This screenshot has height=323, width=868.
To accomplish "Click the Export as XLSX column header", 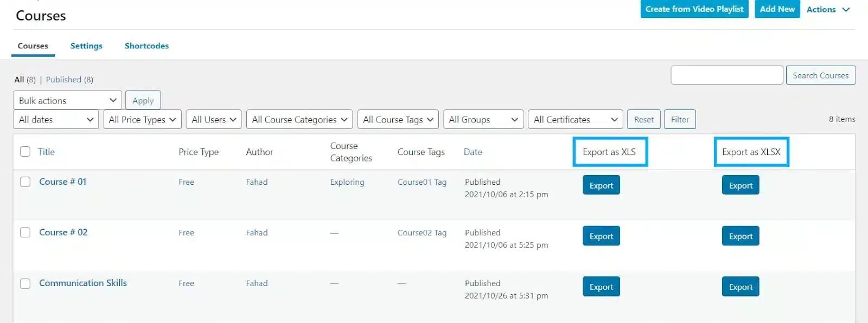I will point(751,152).
